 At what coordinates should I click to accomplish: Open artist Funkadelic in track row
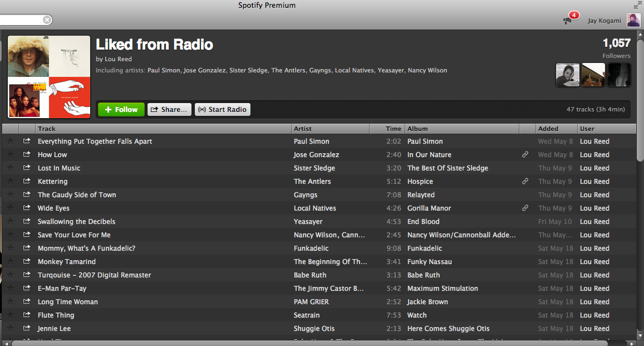tap(311, 248)
